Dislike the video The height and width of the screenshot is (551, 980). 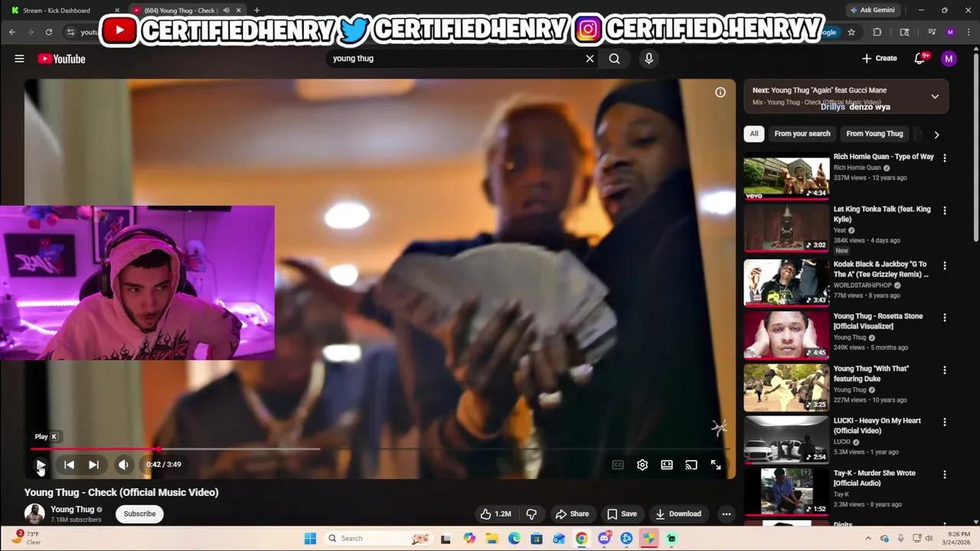(531, 514)
